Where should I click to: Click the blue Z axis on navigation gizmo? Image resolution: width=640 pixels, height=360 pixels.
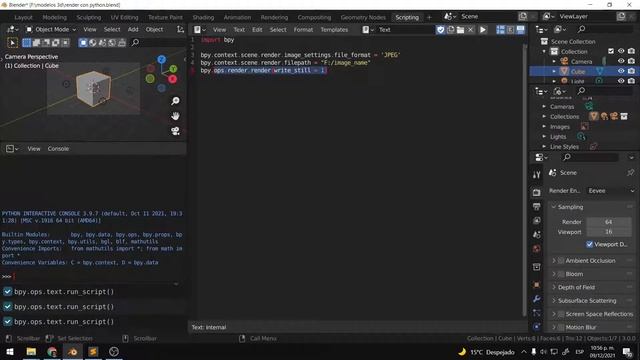pos(162,60)
